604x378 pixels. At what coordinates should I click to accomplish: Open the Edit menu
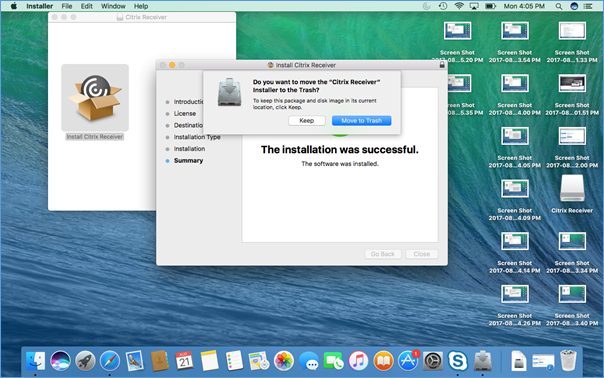[87, 6]
